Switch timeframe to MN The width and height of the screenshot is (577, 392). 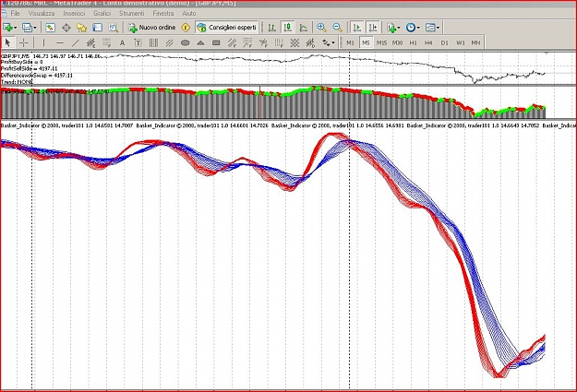(475, 43)
